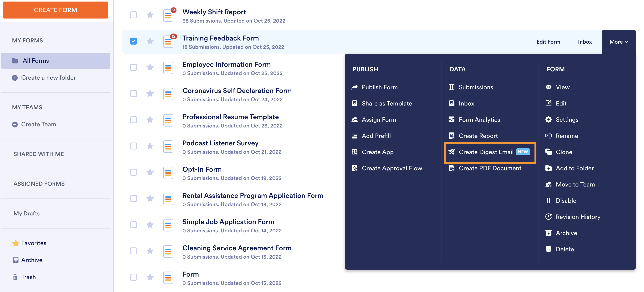Click the Form Analytics chart icon
Viewport: 644px width, 292px height.
451,119
